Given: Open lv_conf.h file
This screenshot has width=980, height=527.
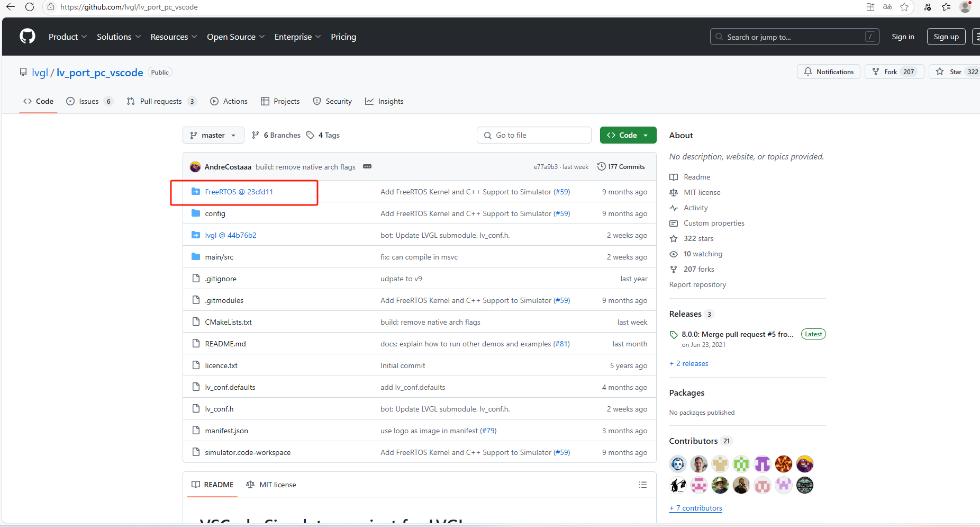Looking at the screenshot, I should pyautogui.click(x=219, y=409).
